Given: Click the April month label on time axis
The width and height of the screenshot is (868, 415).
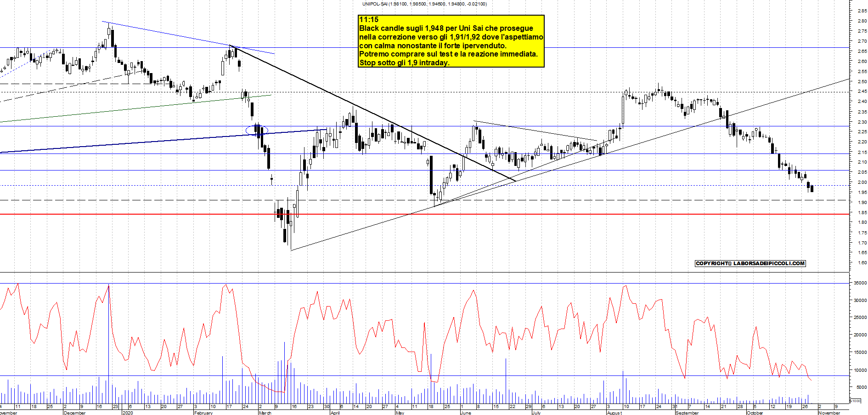Looking at the screenshot, I should coord(335,413).
